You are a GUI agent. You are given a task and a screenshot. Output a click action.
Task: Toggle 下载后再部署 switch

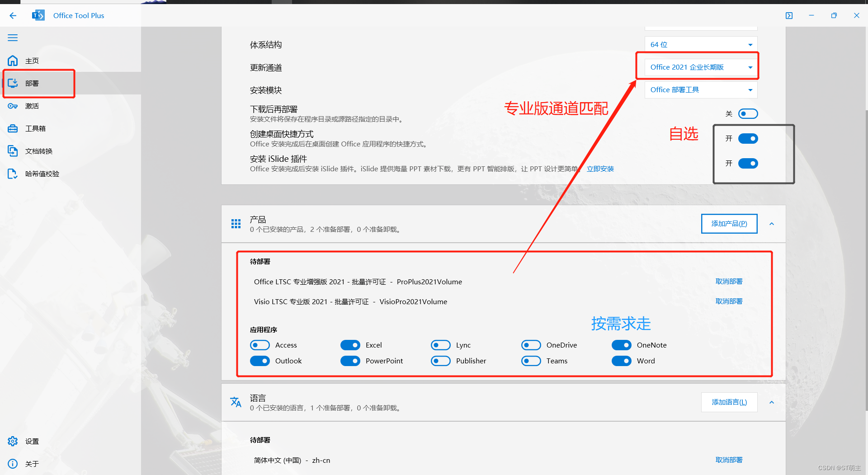coord(748,114)
